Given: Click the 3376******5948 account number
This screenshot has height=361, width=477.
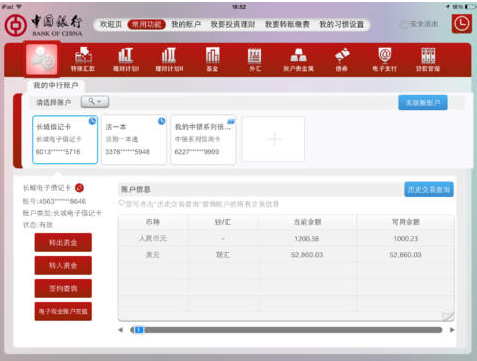Looking at the screenshot, I should coord(127,152).
